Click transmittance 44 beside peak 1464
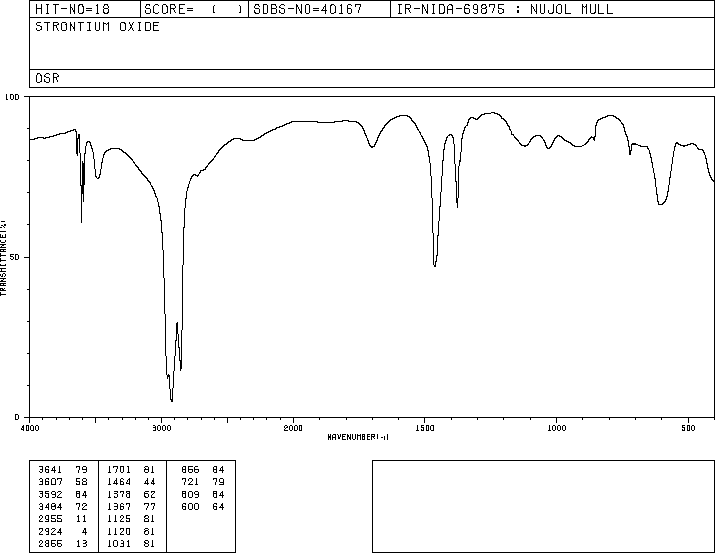This screenshot has height=553, width=715. [x=150, y=482]
